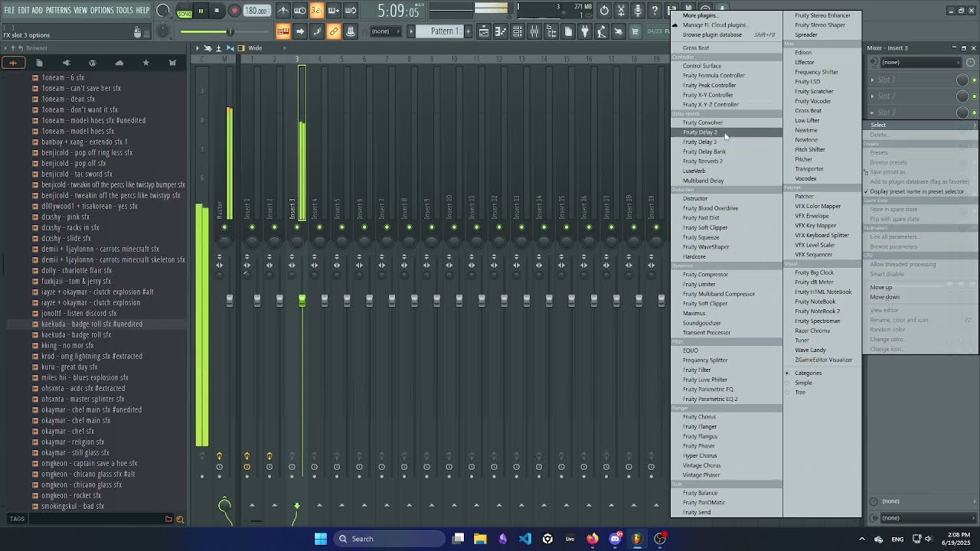The height and width of the screenshot is (551, 980).
Task: Click Manage FL Cloud plugins entry
Action: click(727, 25)
